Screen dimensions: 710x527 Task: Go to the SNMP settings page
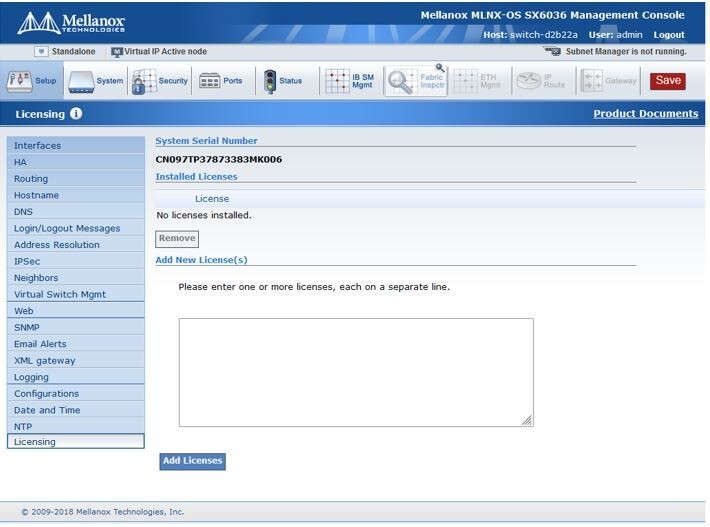tap(76, 327)
